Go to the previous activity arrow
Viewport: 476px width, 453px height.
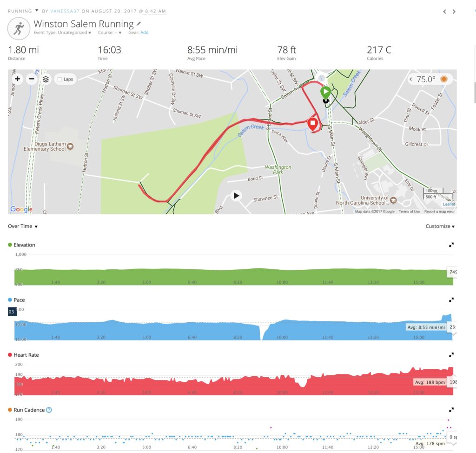444,12
